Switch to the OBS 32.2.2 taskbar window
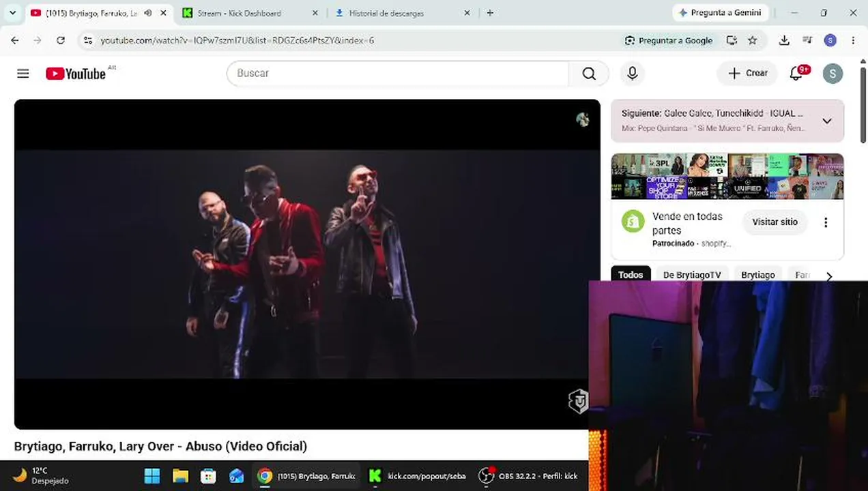Image resolution: width=868 pixels, height=491 pixels. click(x=530, y=476)
